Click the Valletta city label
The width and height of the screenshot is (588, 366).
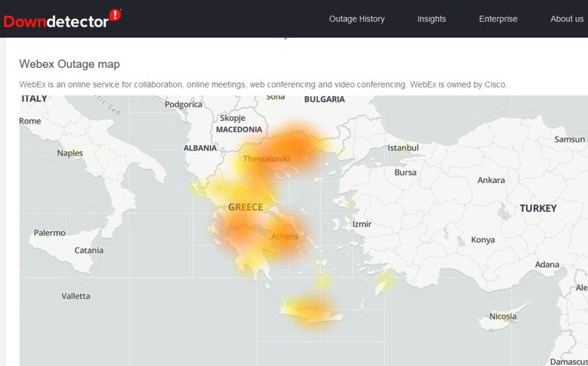tap(76, 296)
